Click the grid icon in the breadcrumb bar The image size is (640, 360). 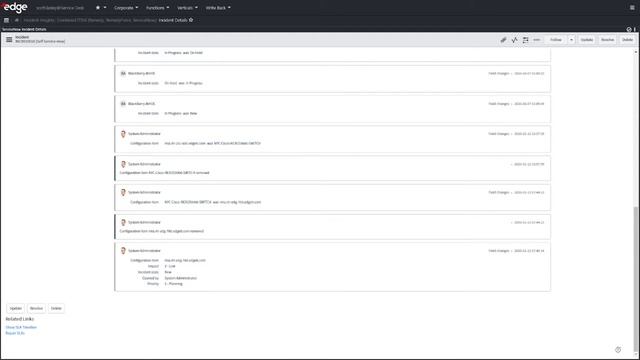click(6, 20)
